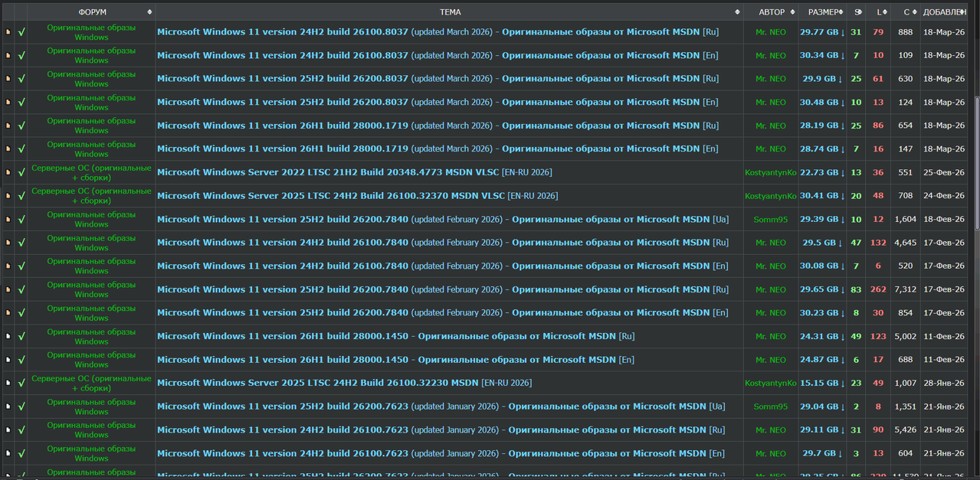Screen dimensions: 980x480
Task: Download the 28.19 GB torrent
Action: [x=822, y=126]
